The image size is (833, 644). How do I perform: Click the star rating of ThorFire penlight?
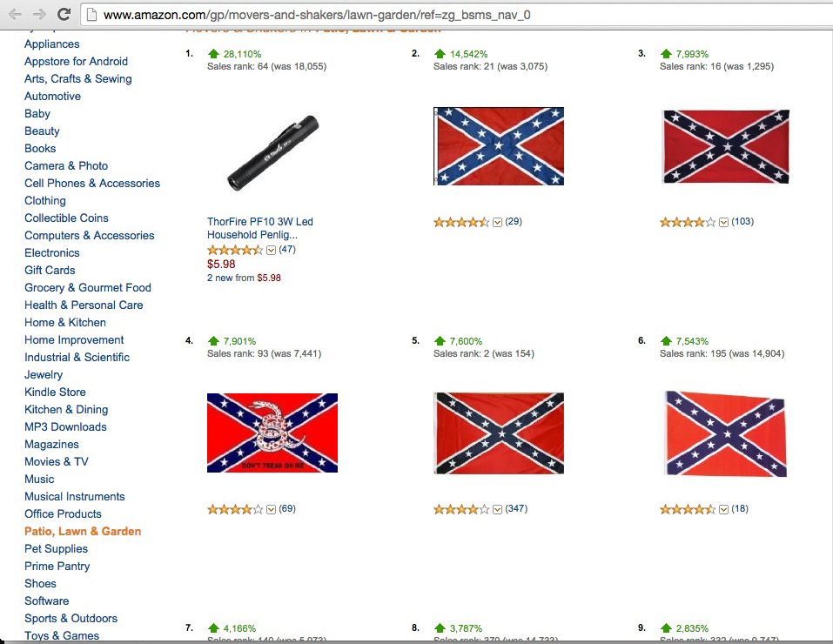235,250
